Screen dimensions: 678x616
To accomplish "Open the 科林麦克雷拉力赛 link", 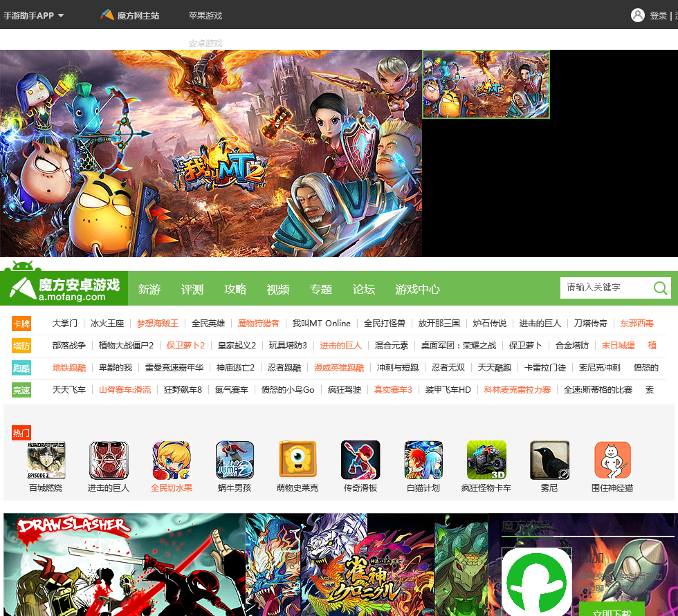I will pos(517,390).
